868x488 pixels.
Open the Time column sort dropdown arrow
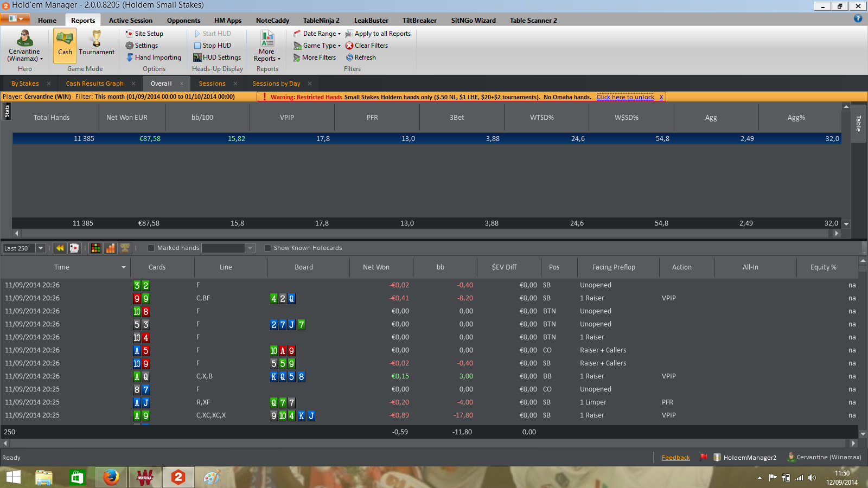[x=124, y=267]
